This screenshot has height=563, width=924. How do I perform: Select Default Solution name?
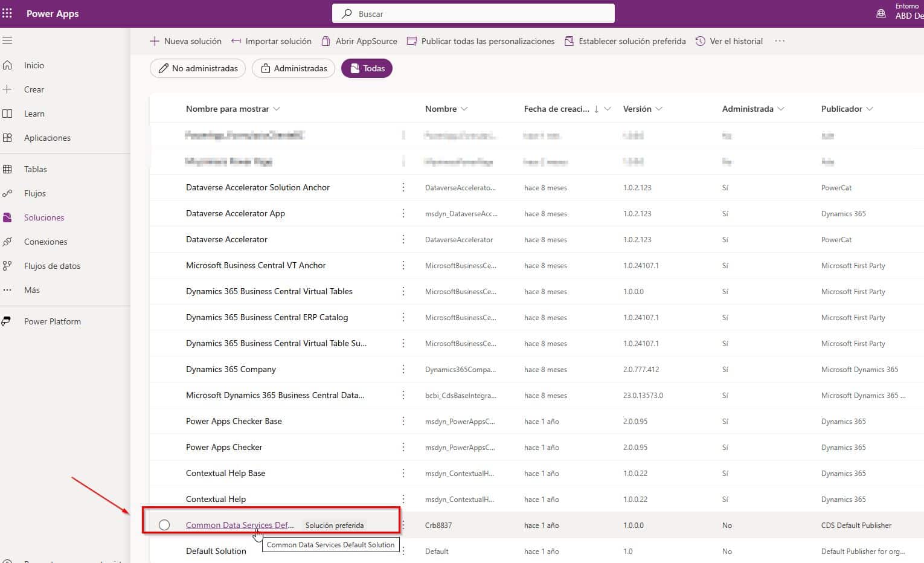point(216,552)
